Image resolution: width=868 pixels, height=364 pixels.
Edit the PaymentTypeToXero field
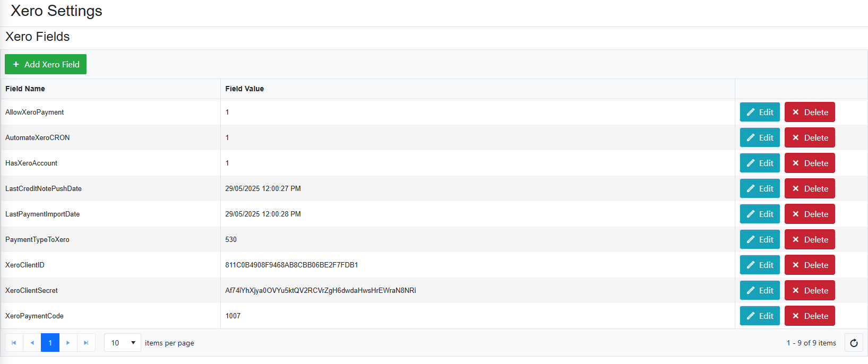760,239
